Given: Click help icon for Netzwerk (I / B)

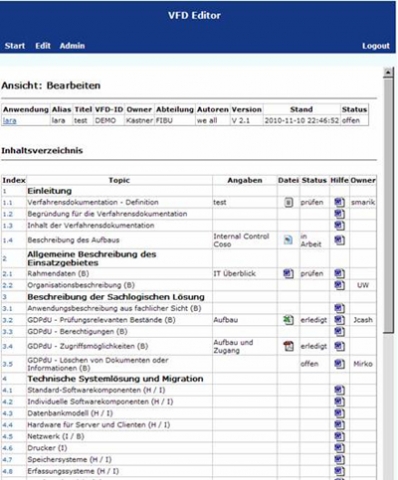Looking at the screenshot, I should pos(339,436).
